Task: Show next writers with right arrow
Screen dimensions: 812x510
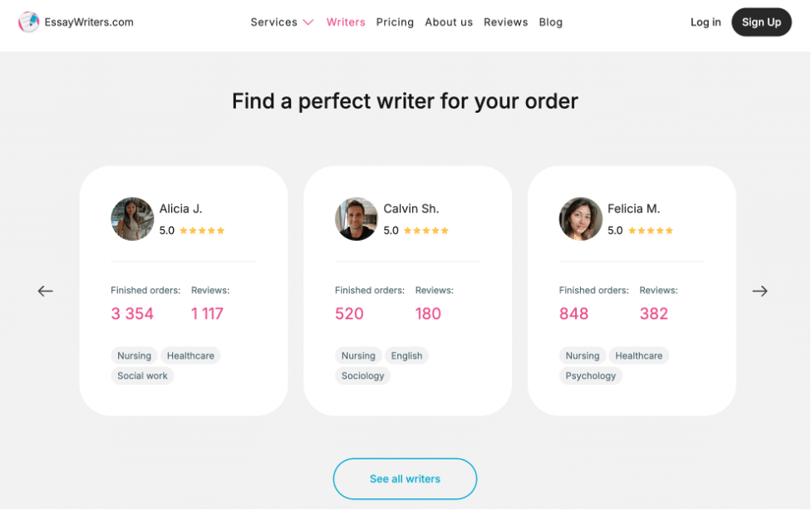Action: pyautogui.click(x=760, y=292)
